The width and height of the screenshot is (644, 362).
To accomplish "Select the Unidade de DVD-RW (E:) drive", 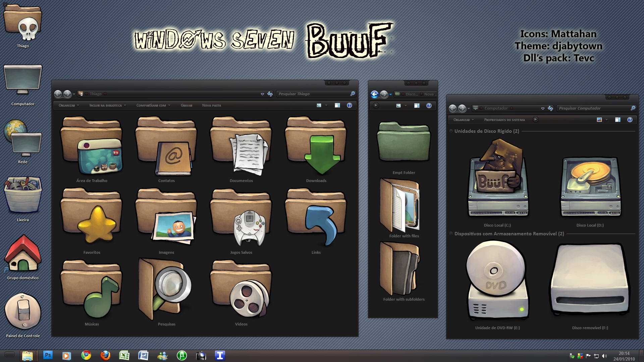I will click(x=497, y=282).
